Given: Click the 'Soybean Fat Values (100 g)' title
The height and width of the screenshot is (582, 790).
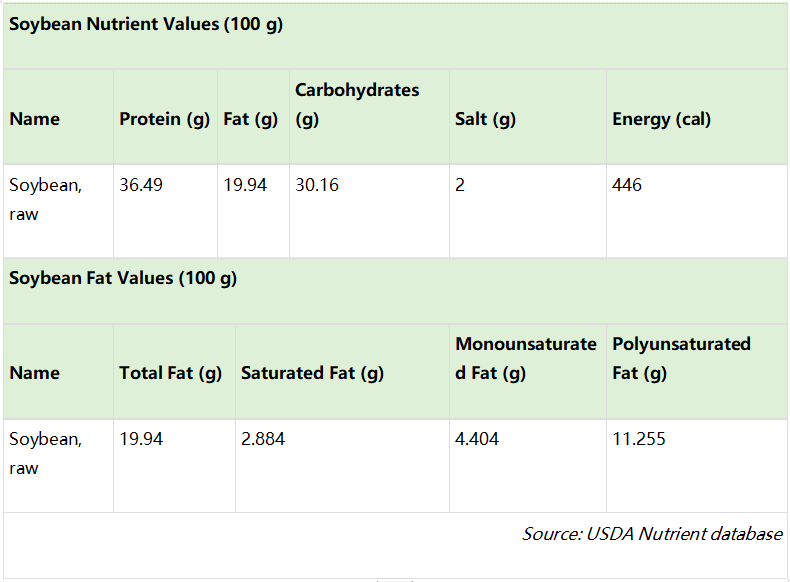Looking at the screenshot, I should tap(123, 279).
